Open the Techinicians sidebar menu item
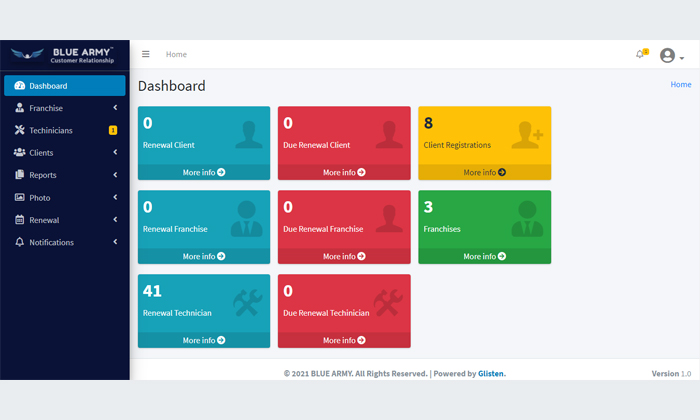Image resolution: width=700 pixels, height=420 pixels. click(x=51, y=130)
